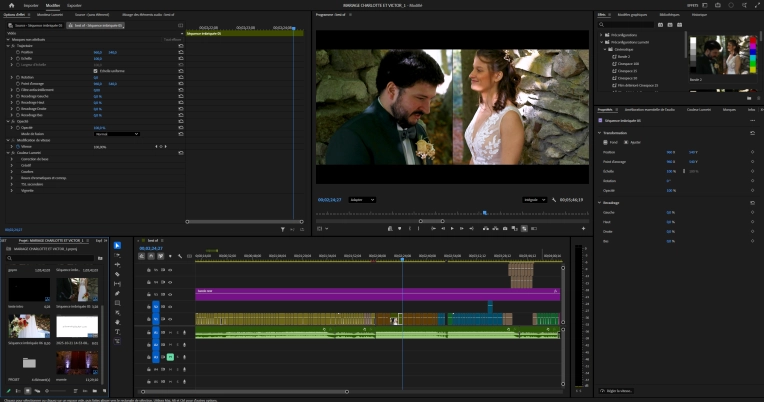
Task: Click the Lift button in Program monitor
Action: [x=486, y=229]
